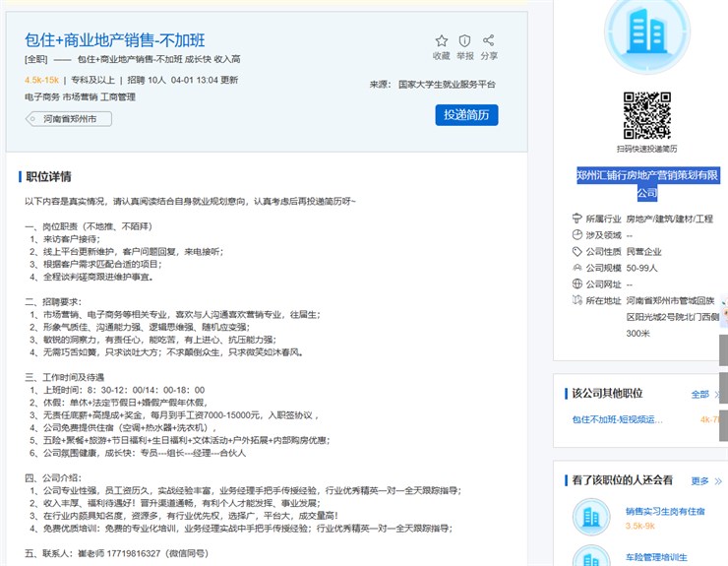Click the QR code for quick resume submission
Viewport: 728px width, 566px height.
646,114
